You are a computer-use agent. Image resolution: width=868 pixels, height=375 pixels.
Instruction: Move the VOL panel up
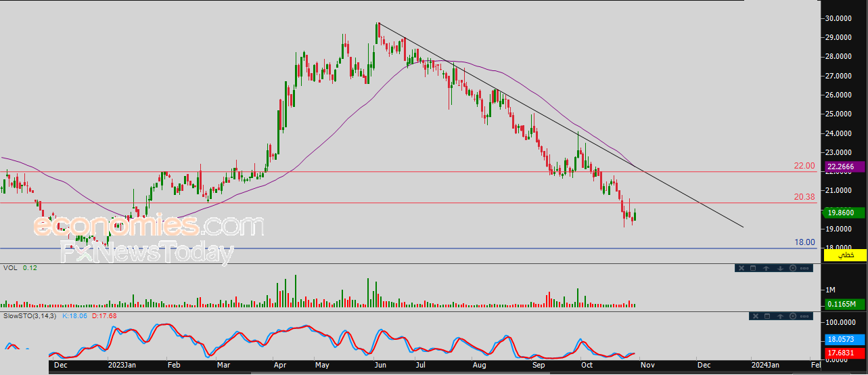[x=767, y=269]
